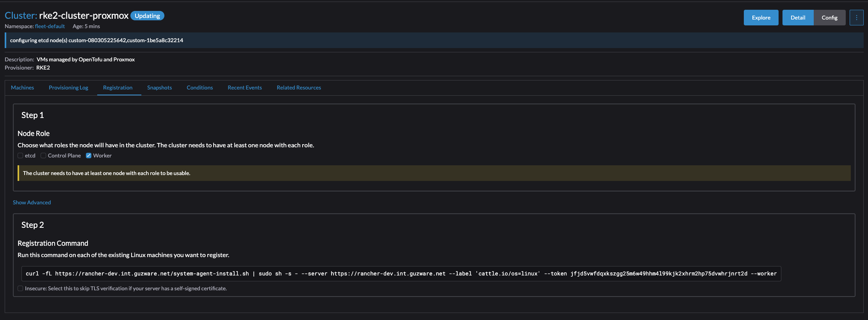868x320 pixels.
Task: Click the configuring etcd node(s) status banner
Action: (x=434, y=40)
